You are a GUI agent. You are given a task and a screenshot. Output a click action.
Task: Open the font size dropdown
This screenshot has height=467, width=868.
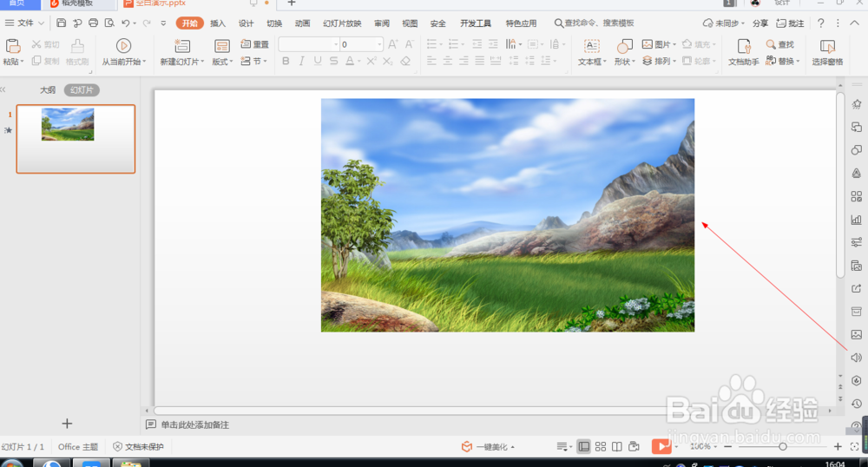point(379,44)
